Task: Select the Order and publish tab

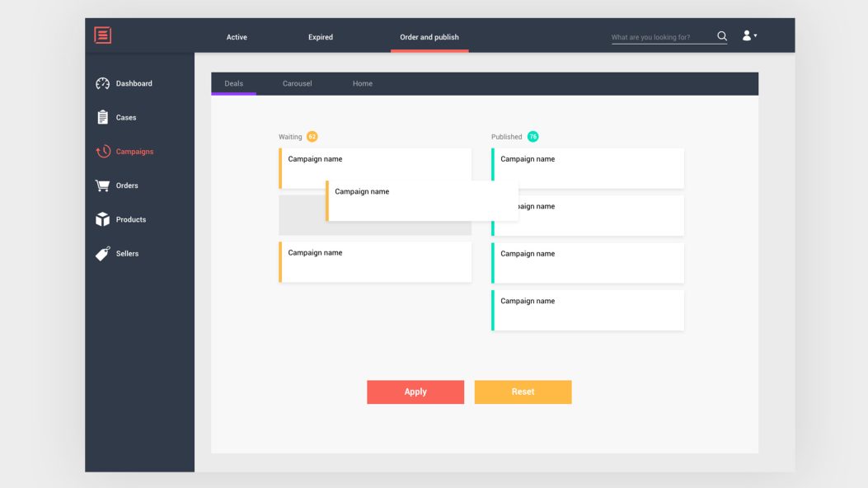Action: tap(429, 37)
